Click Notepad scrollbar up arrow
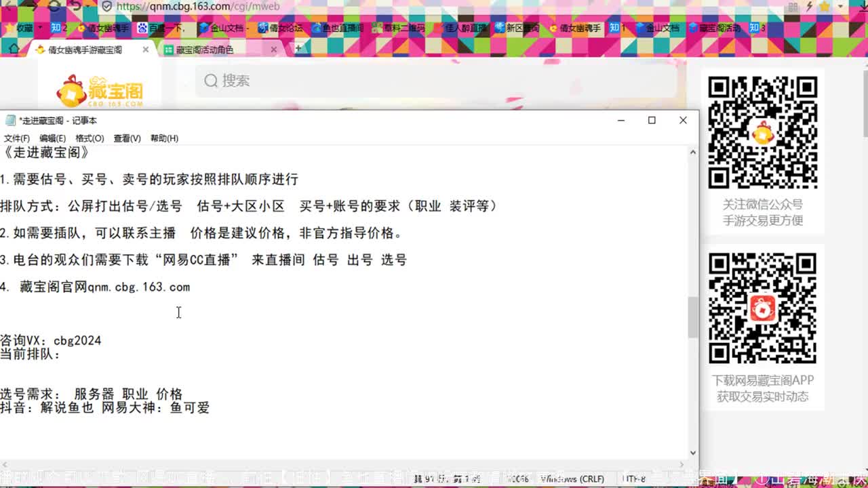Image resolution: width=868 pixels, height=488 pixels. (692, 152)
